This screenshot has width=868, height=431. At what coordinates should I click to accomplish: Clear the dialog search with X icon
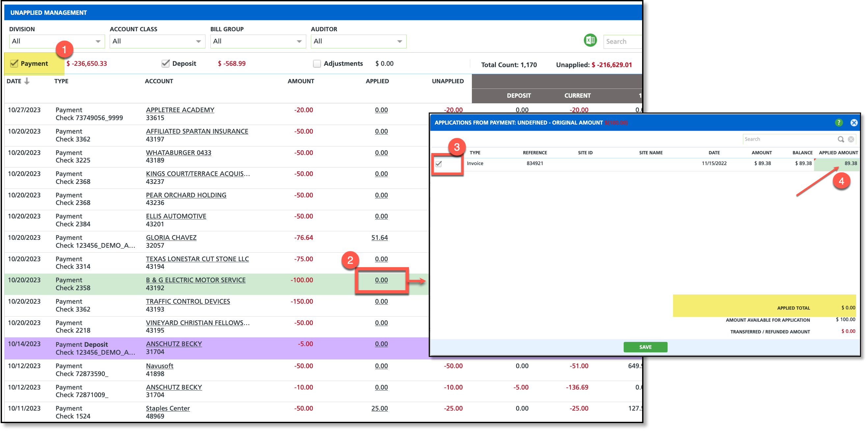(851, 139)
